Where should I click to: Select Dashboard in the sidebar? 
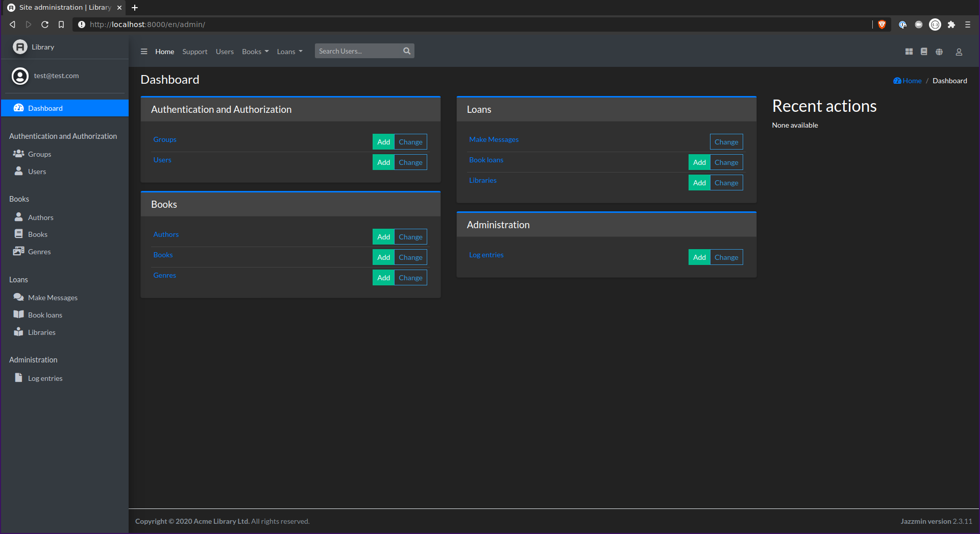65,108
